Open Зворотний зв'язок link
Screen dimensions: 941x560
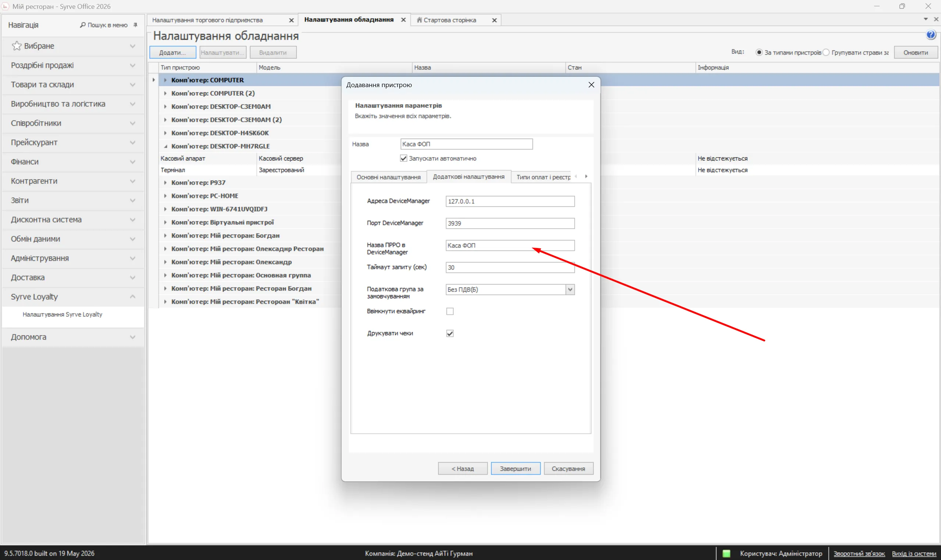(859, 554)
